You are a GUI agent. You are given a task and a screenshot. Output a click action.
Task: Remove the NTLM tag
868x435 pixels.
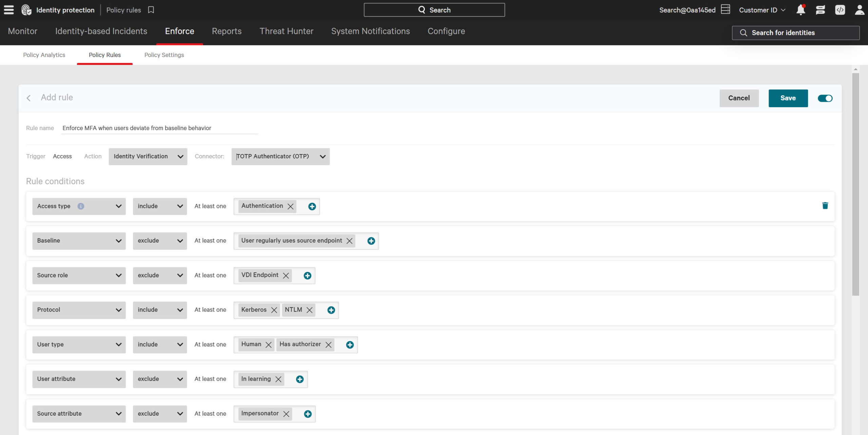click(x=309, y=310)
